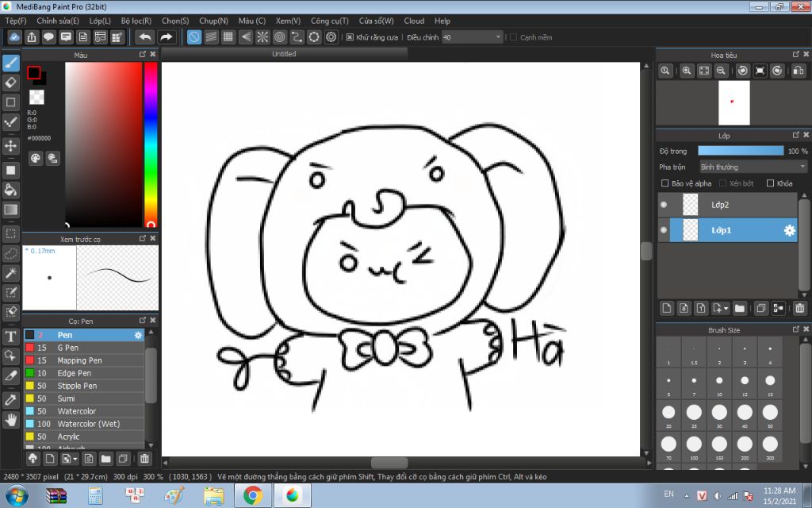This screenshot has width=812, height=508.
Task: Enable the radial snap guide
Action: (x=262, y=37)
